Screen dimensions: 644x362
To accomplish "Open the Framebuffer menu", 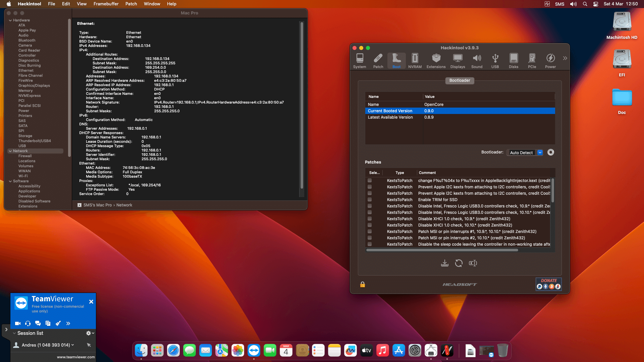I will point(106,4).
